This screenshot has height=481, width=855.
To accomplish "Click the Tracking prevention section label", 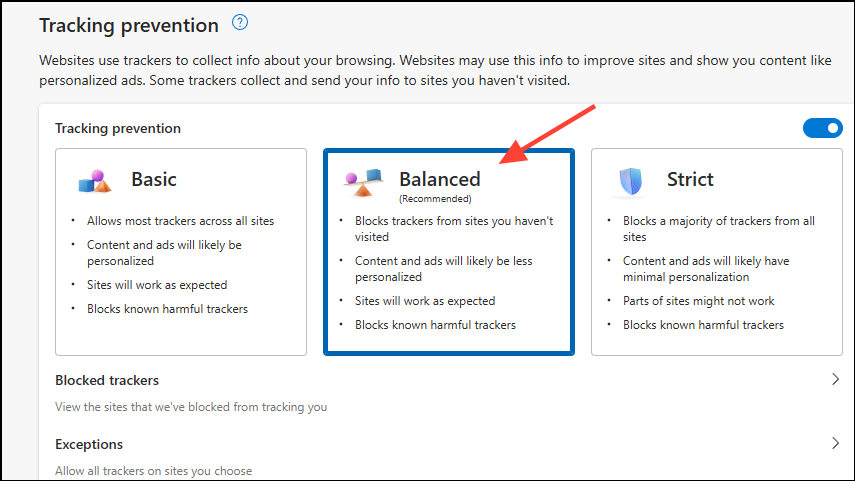I will pos(118,128).
